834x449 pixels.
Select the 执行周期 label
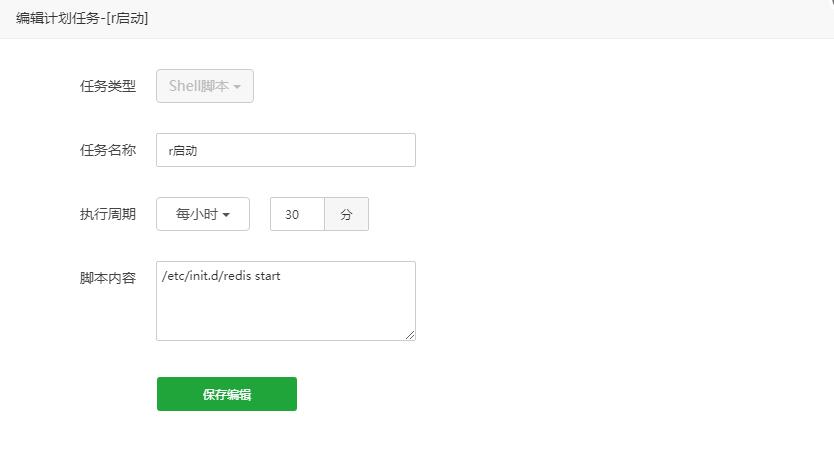coord(108,214)
